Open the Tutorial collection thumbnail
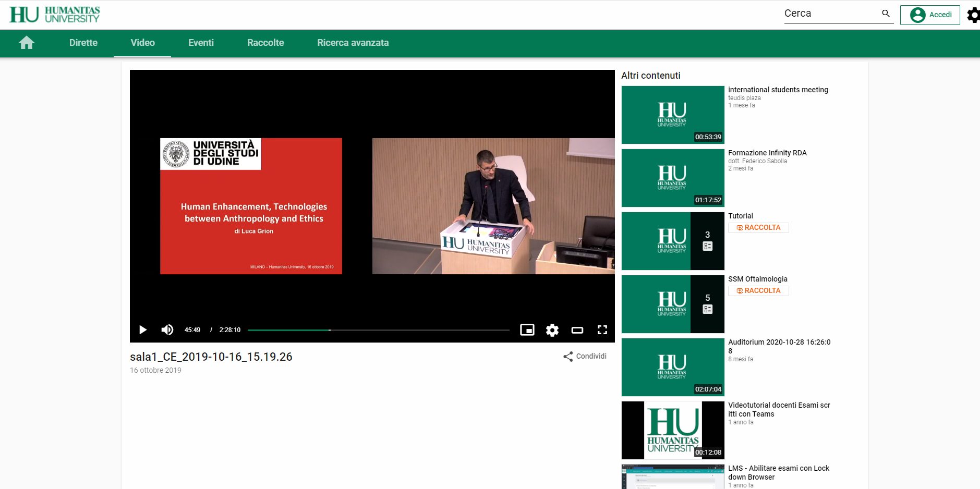The width and height of the screenshot is (980, 489). tap(673, 241)
